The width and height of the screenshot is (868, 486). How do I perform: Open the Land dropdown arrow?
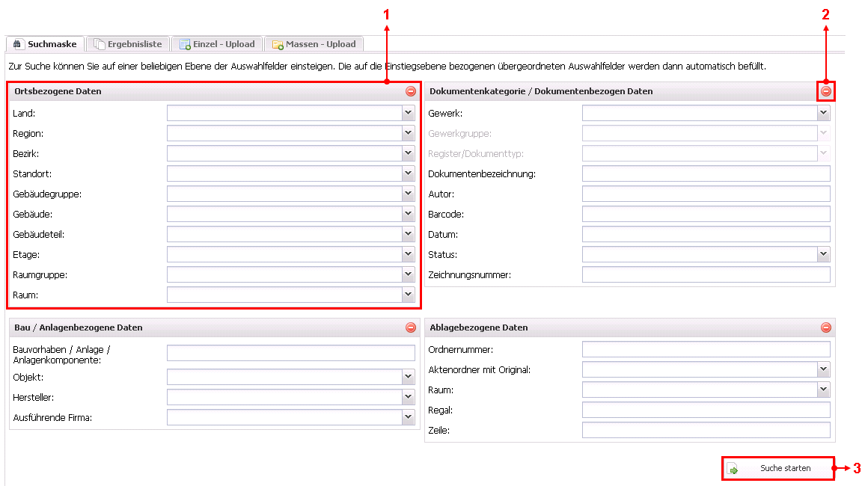point(409,113)
